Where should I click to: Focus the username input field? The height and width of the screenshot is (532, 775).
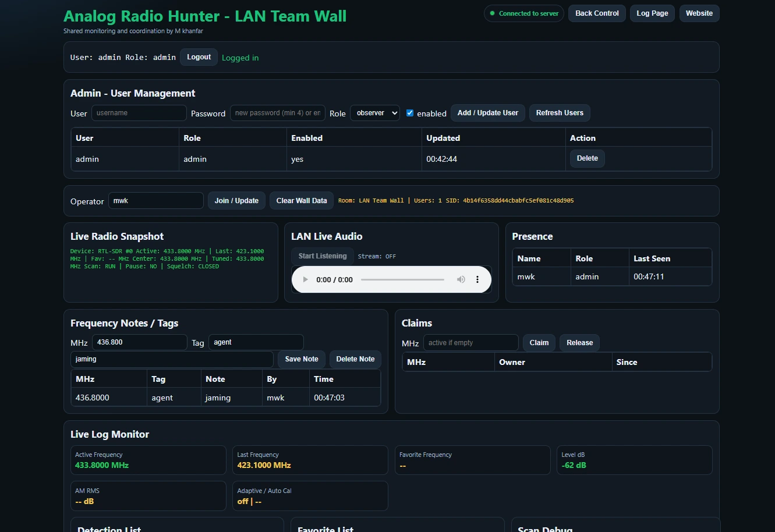139,113
